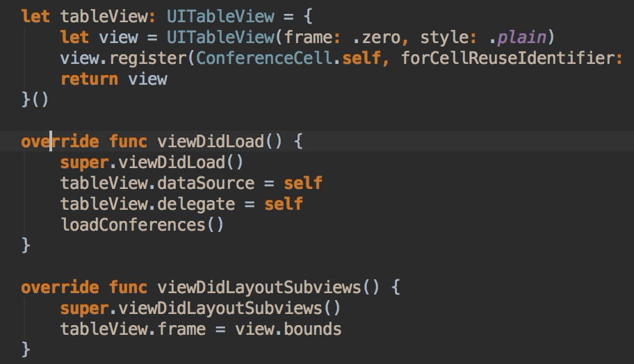Click the closure invocation parentheses }()
The height and width of the screenshot is (364, 634).
[x=35, y=99]
